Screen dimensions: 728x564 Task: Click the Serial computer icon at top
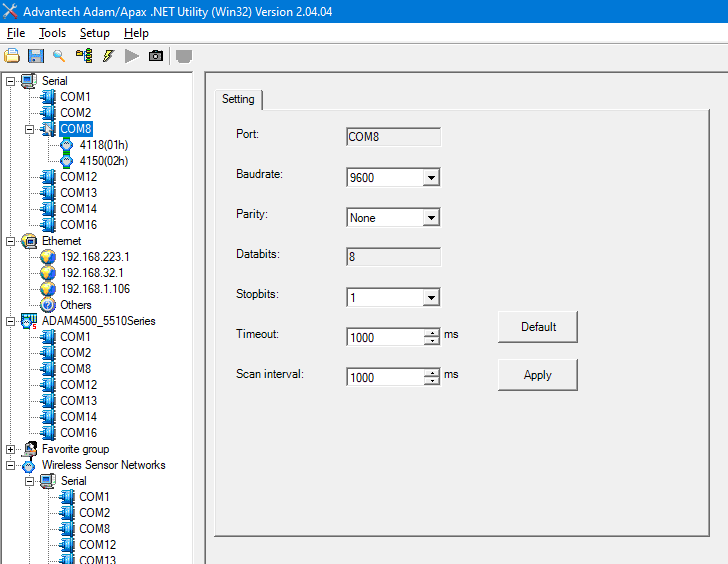click(x=29, y=81)
